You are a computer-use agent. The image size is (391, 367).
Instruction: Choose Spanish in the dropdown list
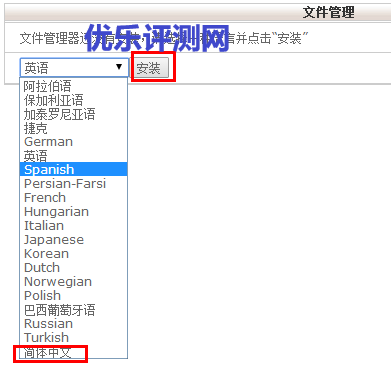(x=73, y=169)
